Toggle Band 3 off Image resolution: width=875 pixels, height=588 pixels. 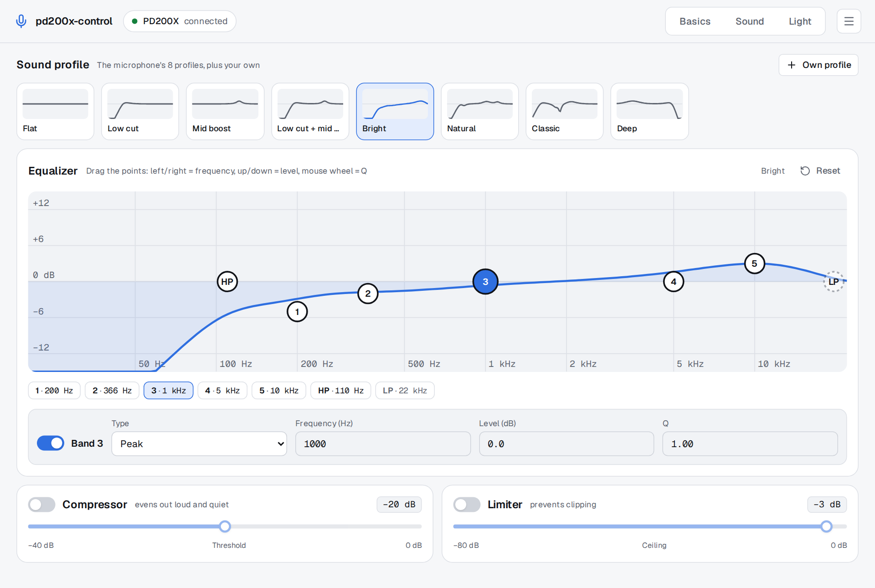pos(51,444)
